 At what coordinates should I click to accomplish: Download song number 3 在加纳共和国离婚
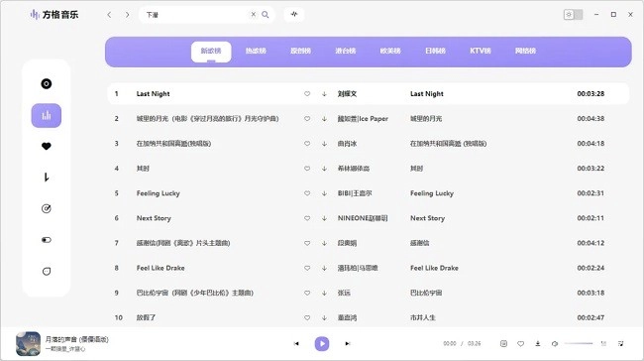click(x=324, y=144)
